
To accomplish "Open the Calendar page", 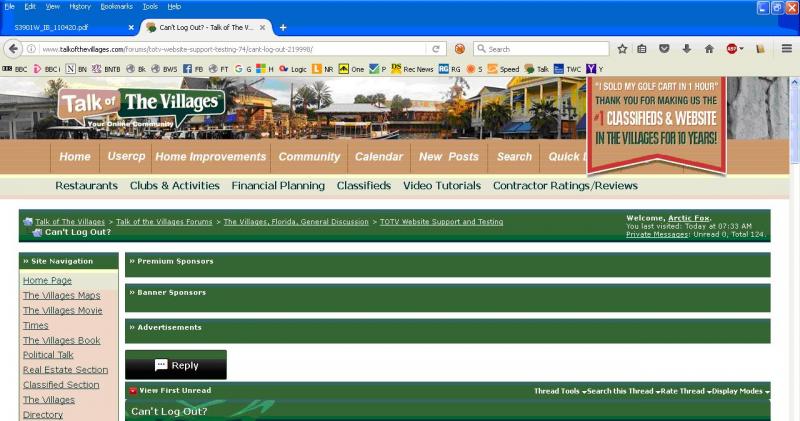I will click(x=379, y=157).
